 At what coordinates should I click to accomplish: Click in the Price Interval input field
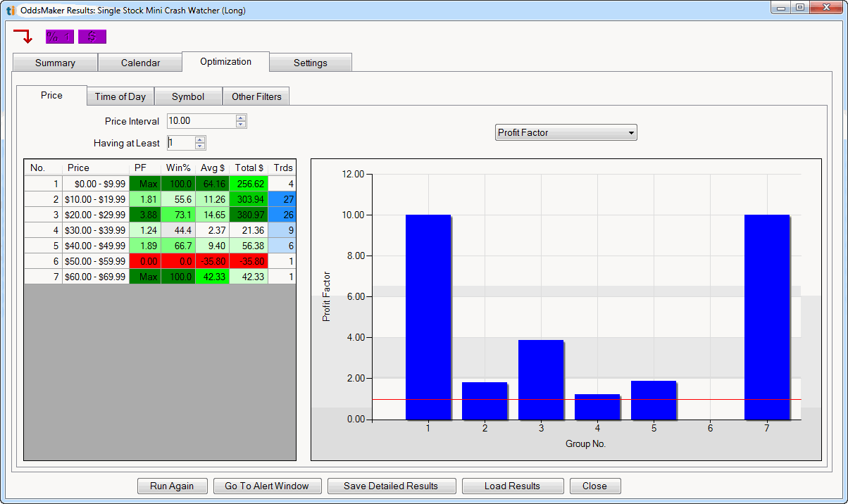click(x=200, y=121)
